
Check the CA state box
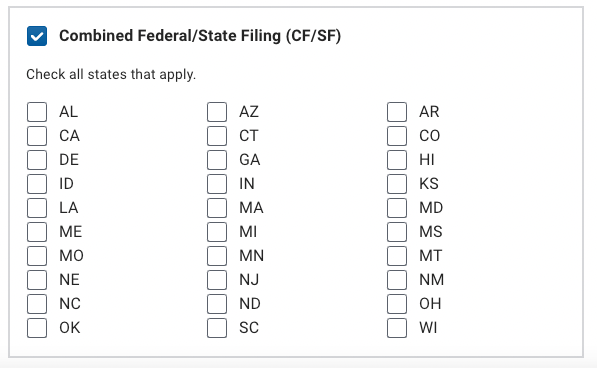tap(37, 136)
